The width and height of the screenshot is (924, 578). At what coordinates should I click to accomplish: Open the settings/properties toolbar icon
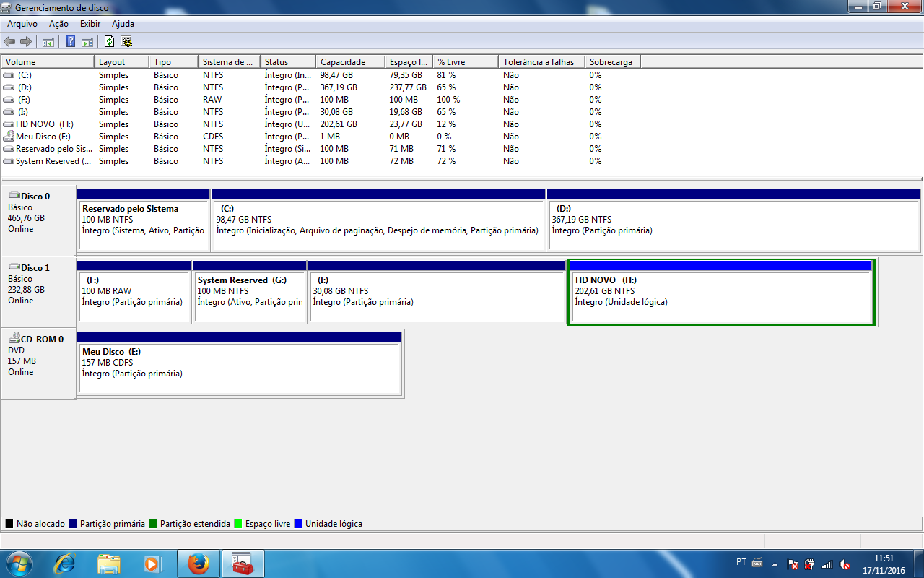click(x=126, y=41)
